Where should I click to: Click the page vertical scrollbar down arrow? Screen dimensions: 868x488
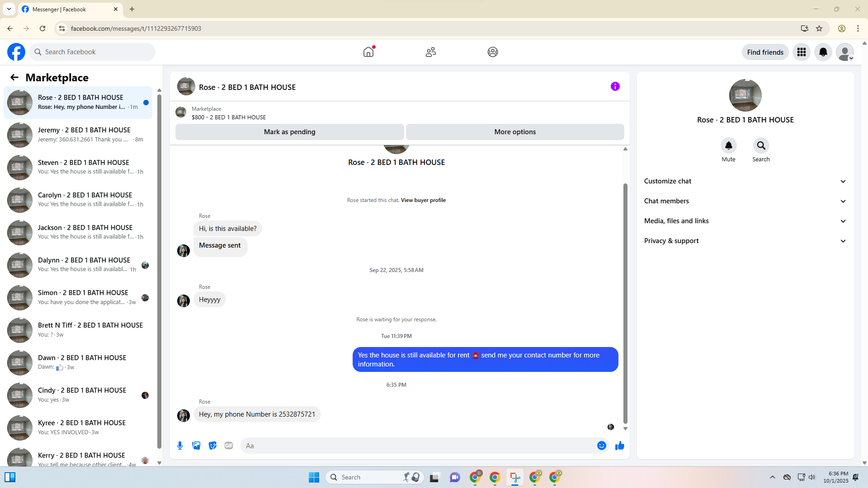click(x=864, y=463)
